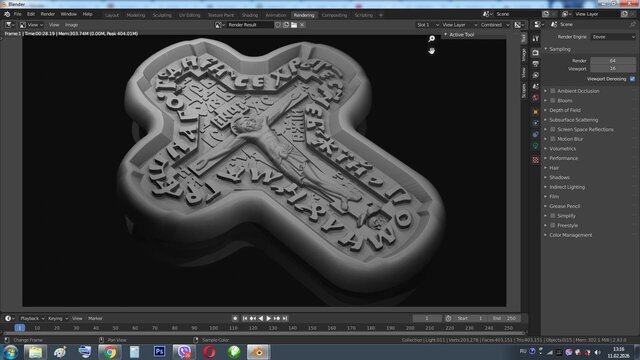Open the View Layer properties tab icon
The image size is (640, 360).
536,75
